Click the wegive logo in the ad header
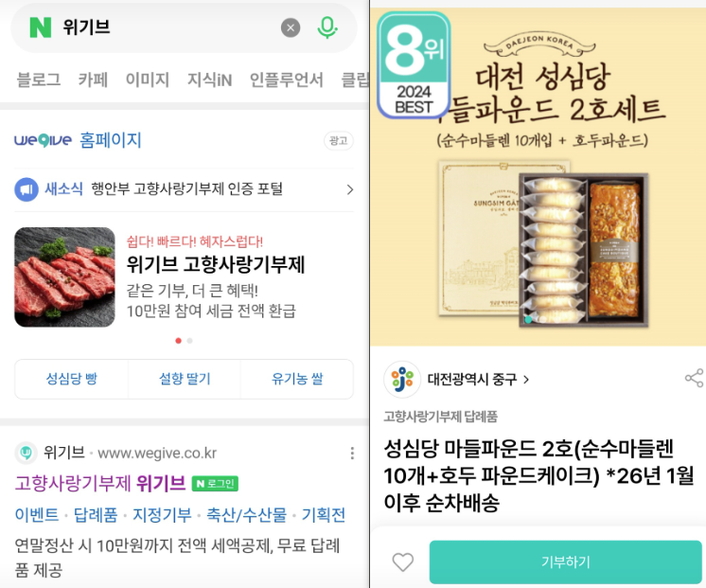Image resolution: width=706 pixels, height=588 pixels. coord(43,140)
